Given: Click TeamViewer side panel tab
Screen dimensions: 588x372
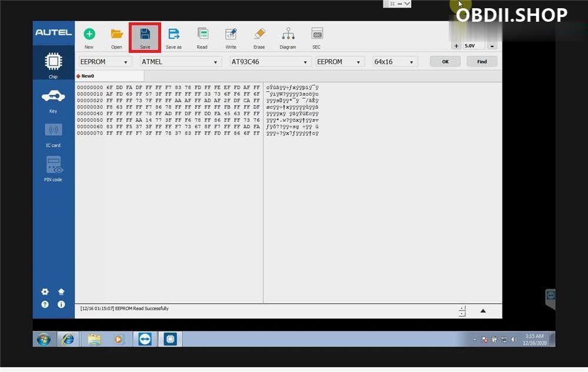Looking at the screenshot, I should point(550,299).
